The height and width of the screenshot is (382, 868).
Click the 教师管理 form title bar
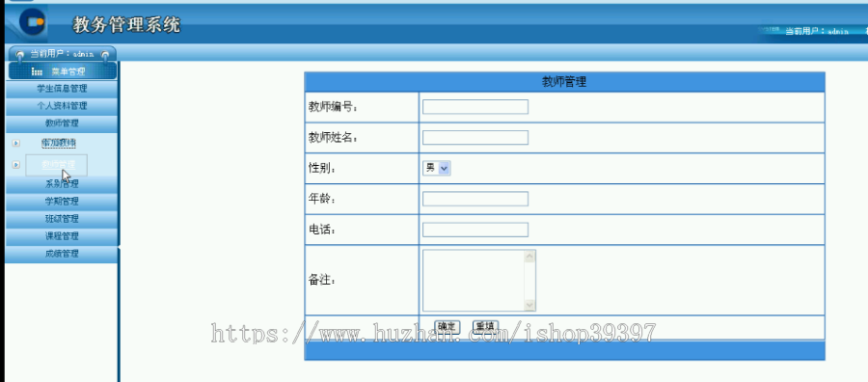564,82
